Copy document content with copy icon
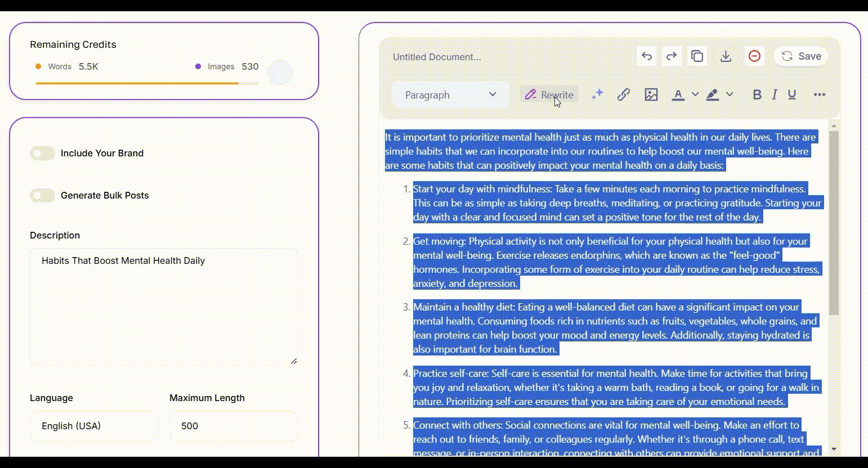This screenshot has height=468, width=868. [x=697, y=56]
